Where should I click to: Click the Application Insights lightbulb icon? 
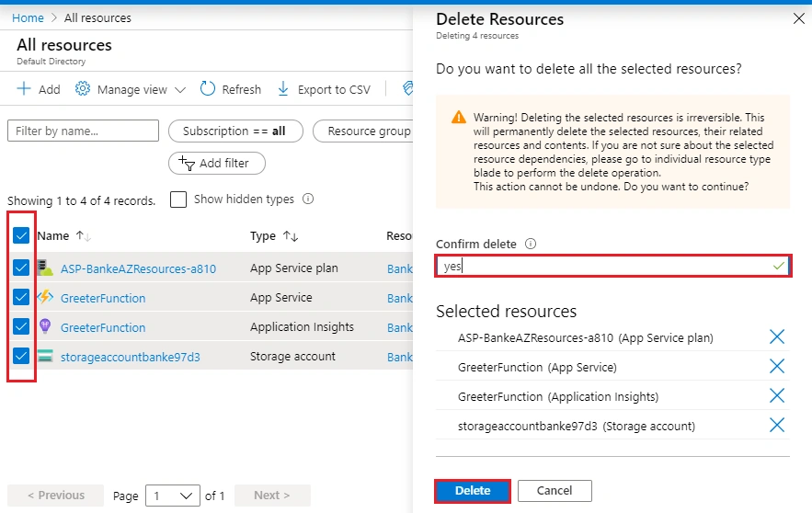[45, 326]
